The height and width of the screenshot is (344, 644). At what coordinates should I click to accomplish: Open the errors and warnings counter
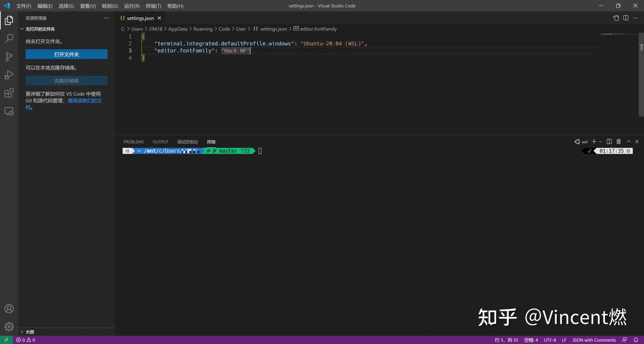(25, 340)
